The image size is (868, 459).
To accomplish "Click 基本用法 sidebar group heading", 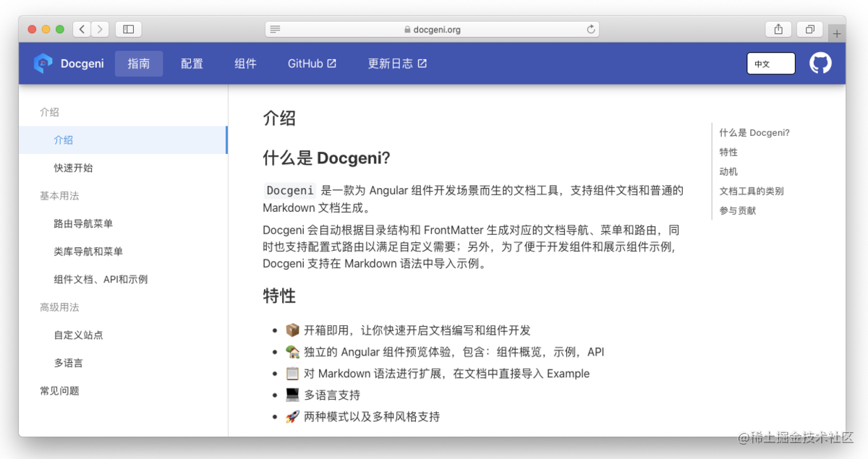I will coord(59,196).
